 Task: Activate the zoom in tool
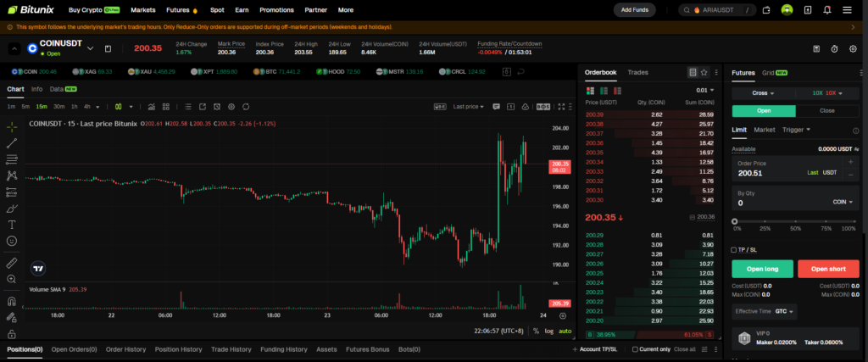(11, 279)
